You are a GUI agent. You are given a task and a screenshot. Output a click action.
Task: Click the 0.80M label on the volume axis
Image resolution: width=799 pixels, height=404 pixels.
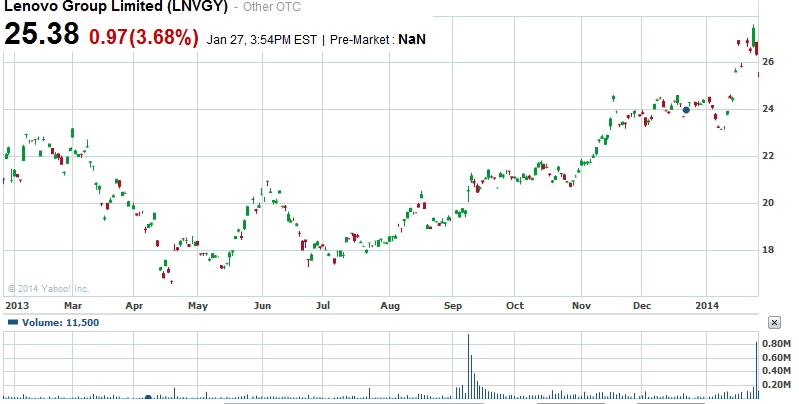pyautogui.click(x=776, y=343)
